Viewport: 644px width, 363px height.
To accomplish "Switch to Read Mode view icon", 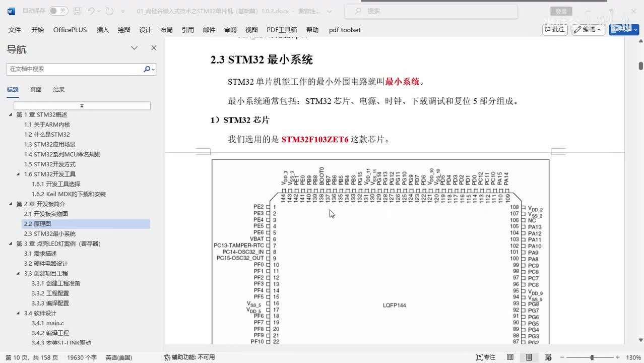I will (x=510, y=357).
